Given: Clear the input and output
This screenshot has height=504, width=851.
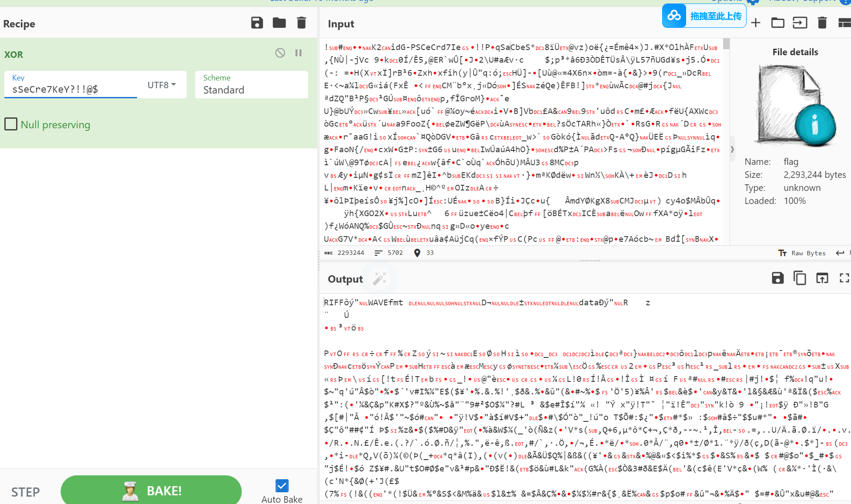Looking at the screenshot, I should pos(822,23).
